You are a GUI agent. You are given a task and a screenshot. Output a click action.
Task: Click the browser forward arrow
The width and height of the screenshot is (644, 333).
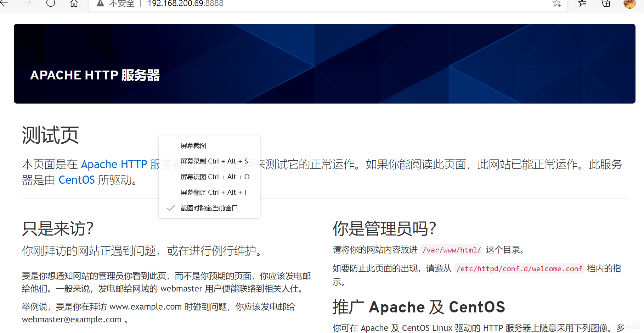pyautogui.click(x=28, y=3)
